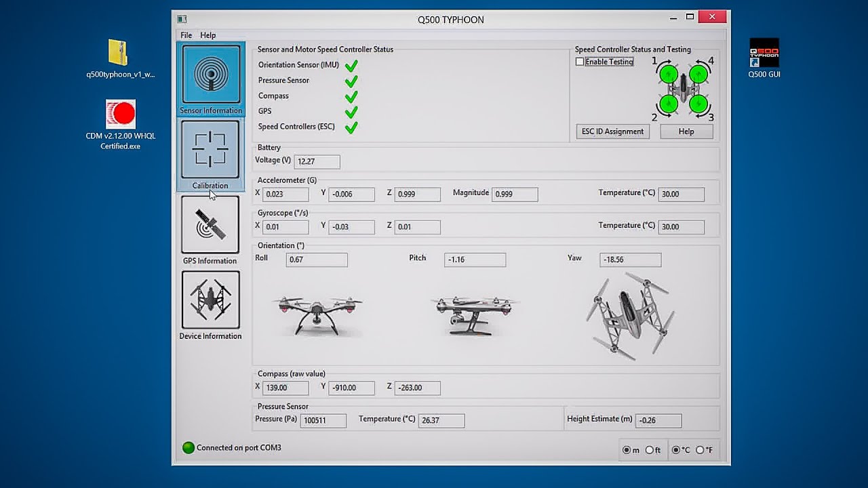868x488 pixels.
Task: Click the 'Orientation Sensor (IMU)' label
Action: pos(298,65)
